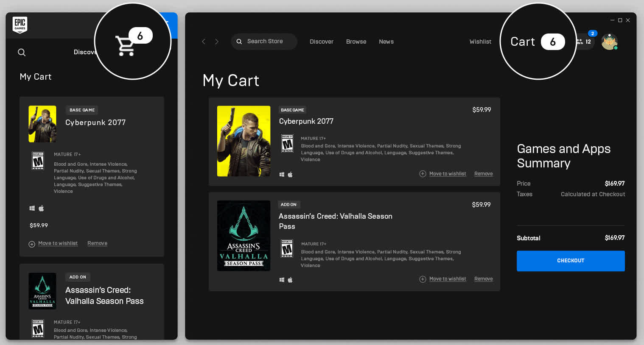Click Cyberpunk 2077 price $59.99 in wide window
This screenshot has width=644, height=345.
[482, 110]
